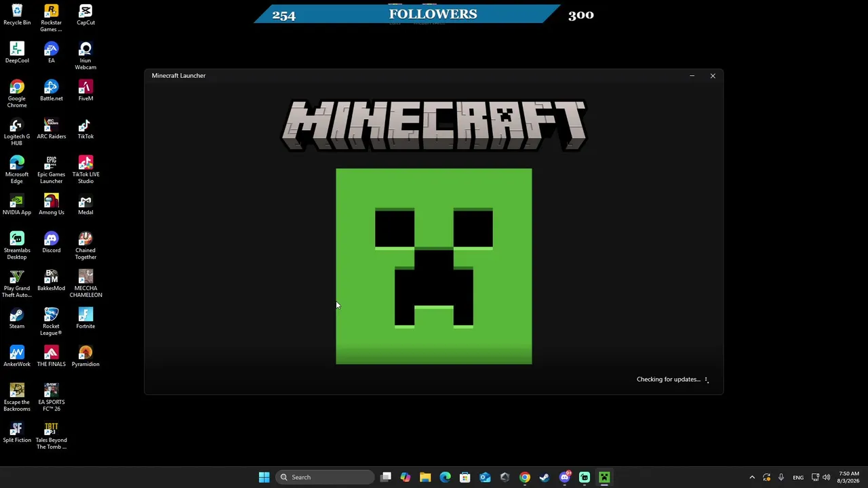
Task: Open Steam from the taskbar
Action: coord(545,477)
